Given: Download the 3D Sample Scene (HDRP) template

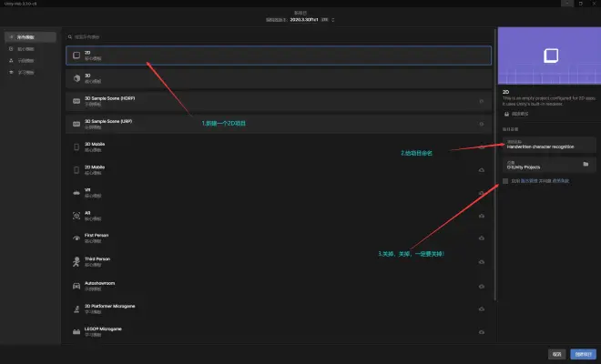Looking at the screenshot, I should tap(482, 101).
